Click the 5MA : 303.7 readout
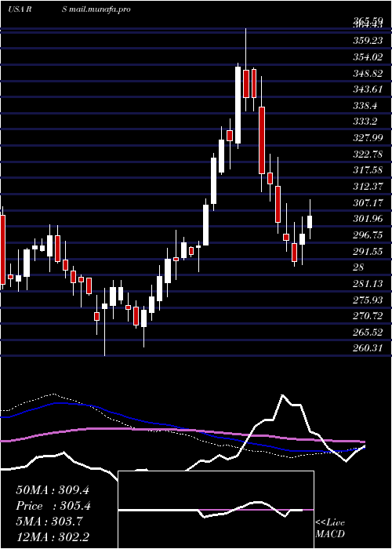The image size is (392, 549). click(49, 522)
